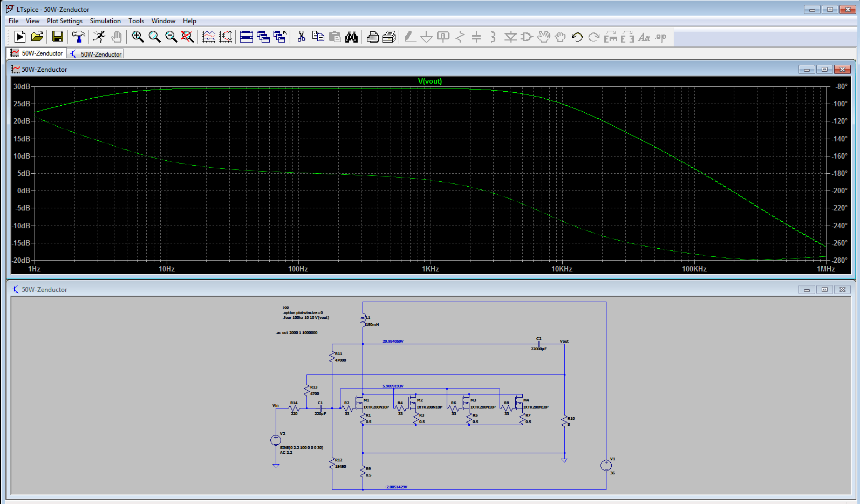Minimize the 50W-Zenductor plot sub-window
860x504 pixels.
click(807, 70)
